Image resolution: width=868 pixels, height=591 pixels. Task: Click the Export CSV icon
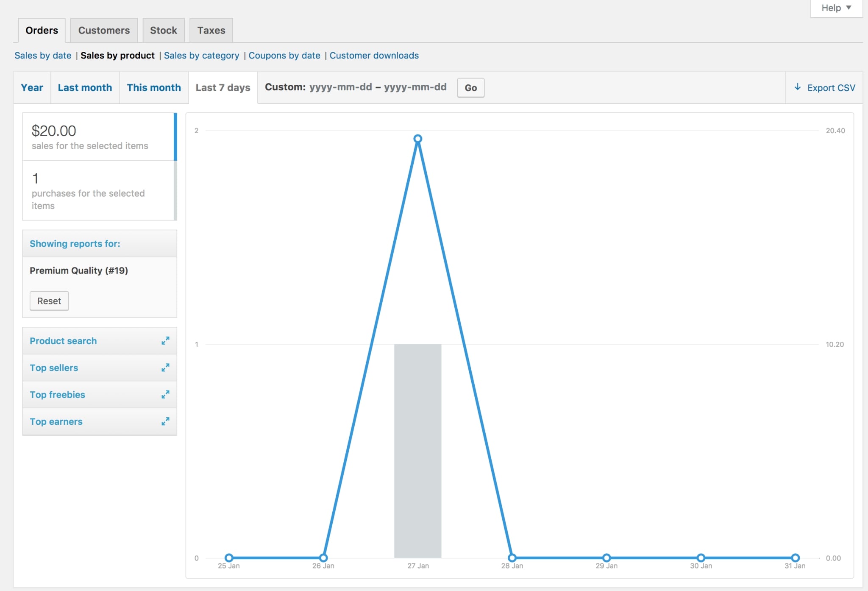[798, 86]
